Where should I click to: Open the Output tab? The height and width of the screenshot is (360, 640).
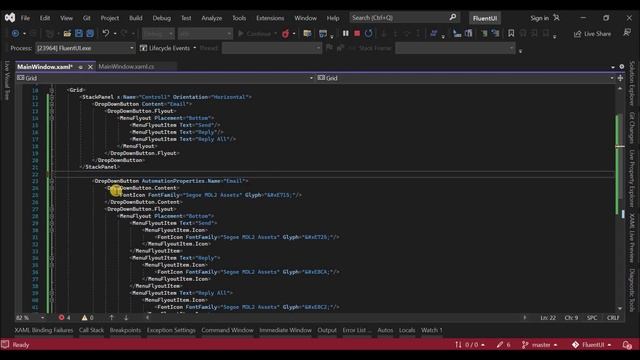click(x=327, y=330)
